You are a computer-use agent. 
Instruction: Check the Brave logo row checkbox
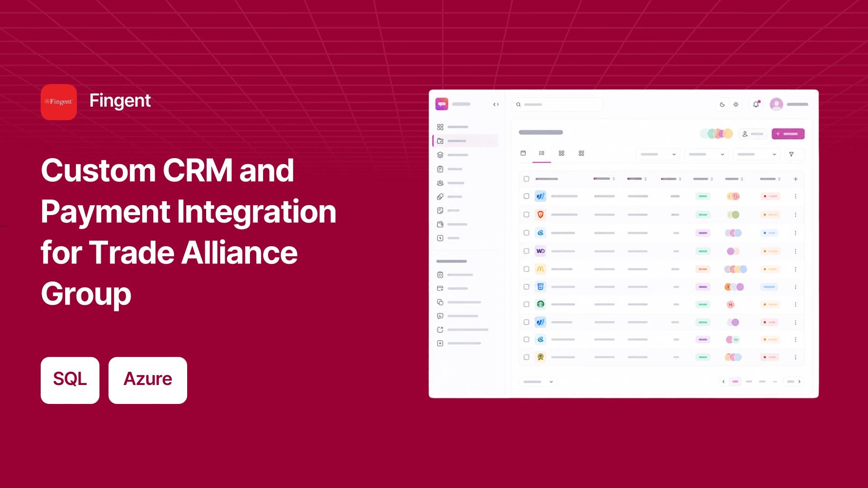click(x=526, y=215)
